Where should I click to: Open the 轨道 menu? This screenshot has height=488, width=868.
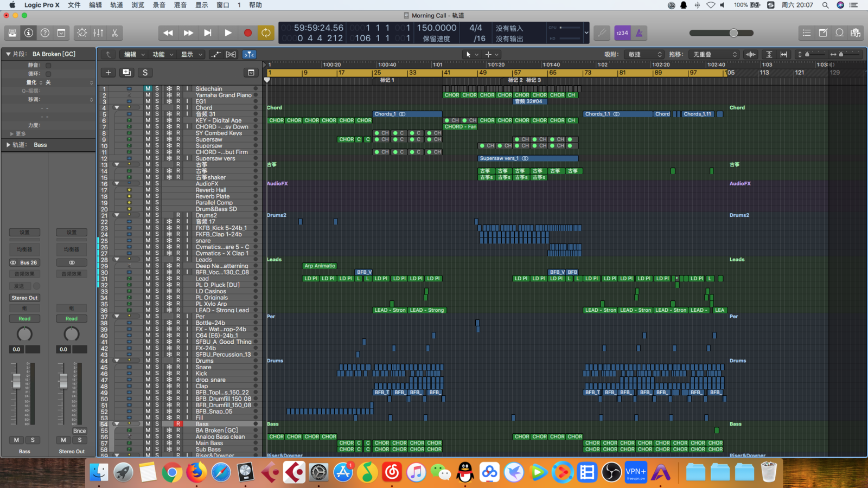point(117,5)
